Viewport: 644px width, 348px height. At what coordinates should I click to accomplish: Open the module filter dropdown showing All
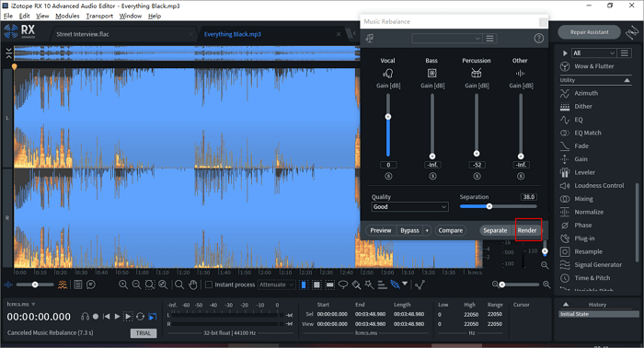click(x=594, y=53)
